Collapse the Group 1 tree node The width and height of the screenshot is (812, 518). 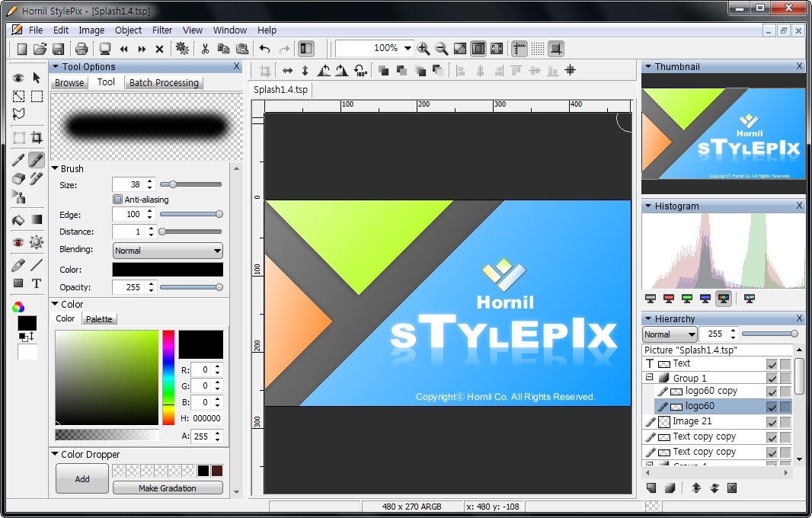click(650, 378)
